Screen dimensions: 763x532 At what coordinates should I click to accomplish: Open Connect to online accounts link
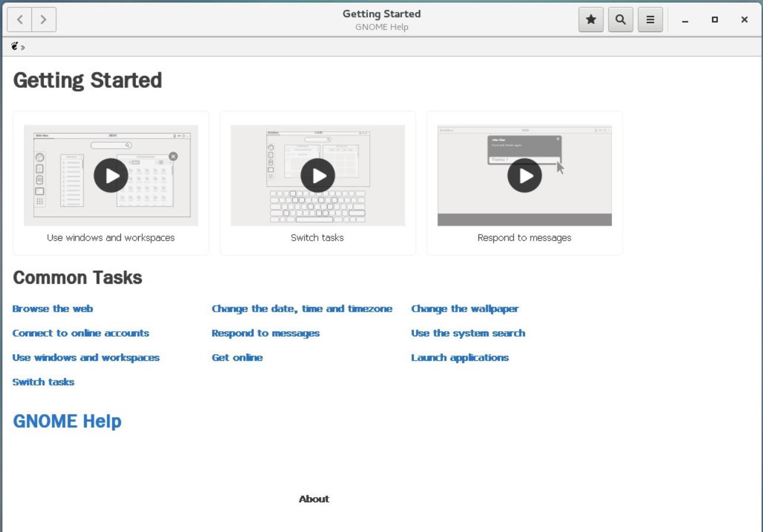pyautogui.click(x=81, y=333)
